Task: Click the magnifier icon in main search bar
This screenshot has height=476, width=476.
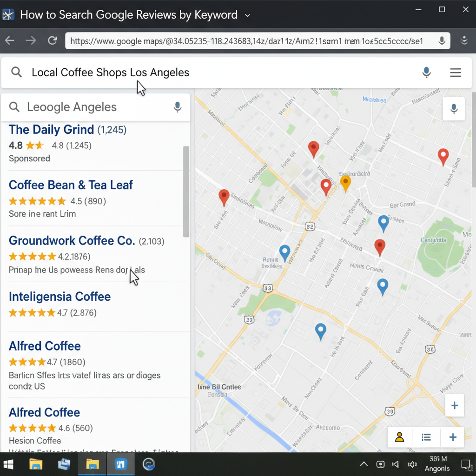Action: 16,72
